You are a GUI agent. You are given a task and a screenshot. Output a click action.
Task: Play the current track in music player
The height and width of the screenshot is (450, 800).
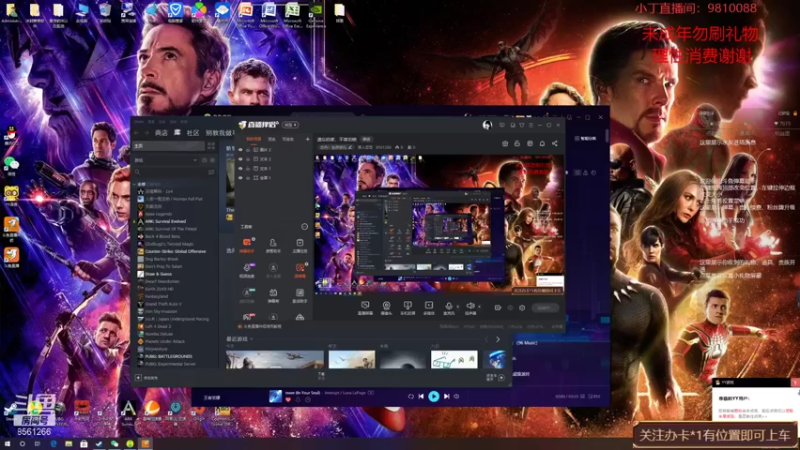pyautogui.click(x=434, y=396)
